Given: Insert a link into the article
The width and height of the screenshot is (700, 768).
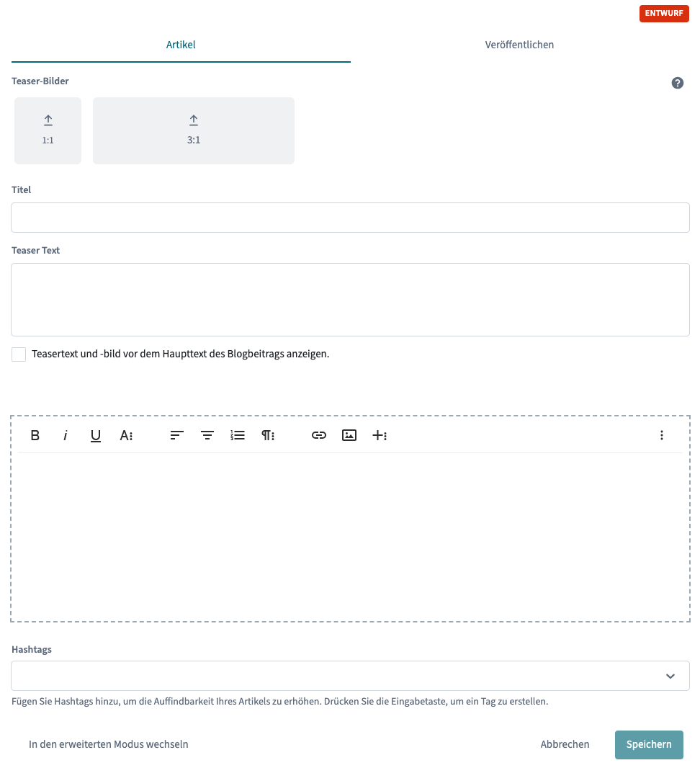Looking at the screenshot, I should point(319,435).
